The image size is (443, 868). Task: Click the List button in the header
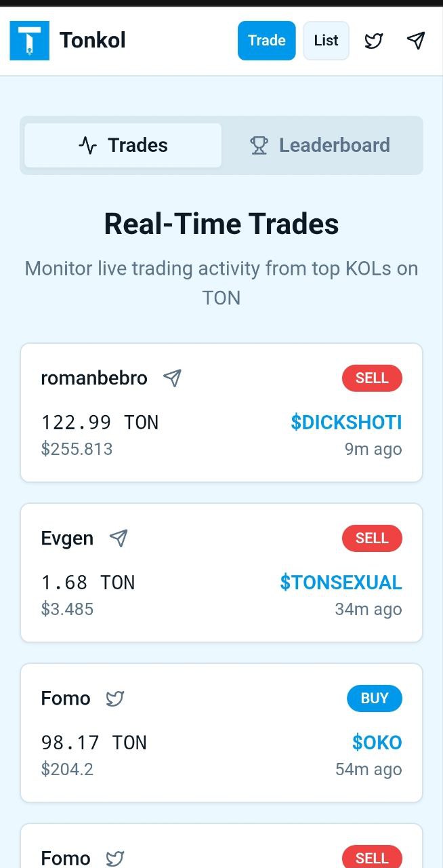[x=326, y=41]
